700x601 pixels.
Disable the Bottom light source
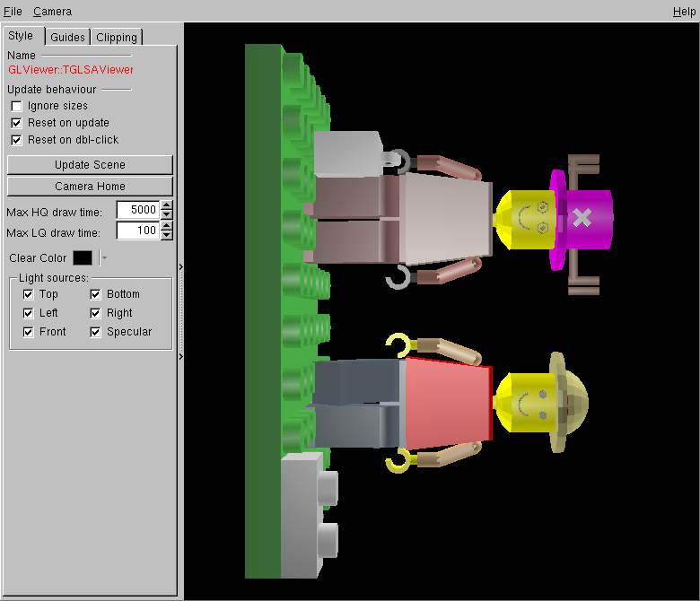(x=95, y=294)
